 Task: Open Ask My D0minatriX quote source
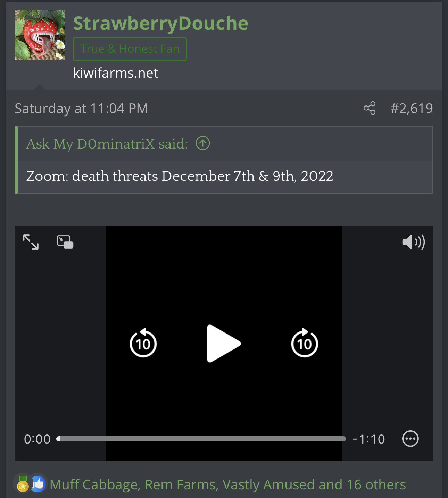pos(107,144)
